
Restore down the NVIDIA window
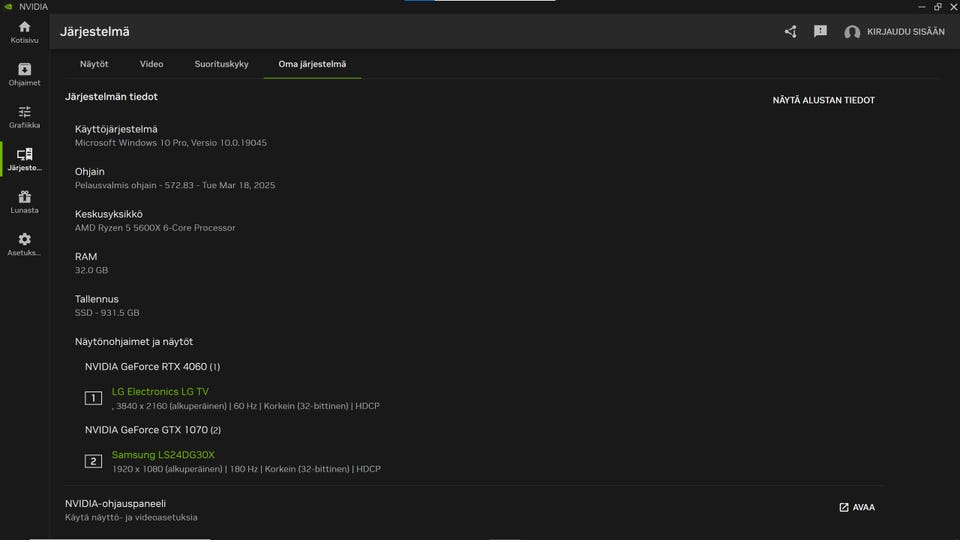pyautogui.click(x=937, y=7)
